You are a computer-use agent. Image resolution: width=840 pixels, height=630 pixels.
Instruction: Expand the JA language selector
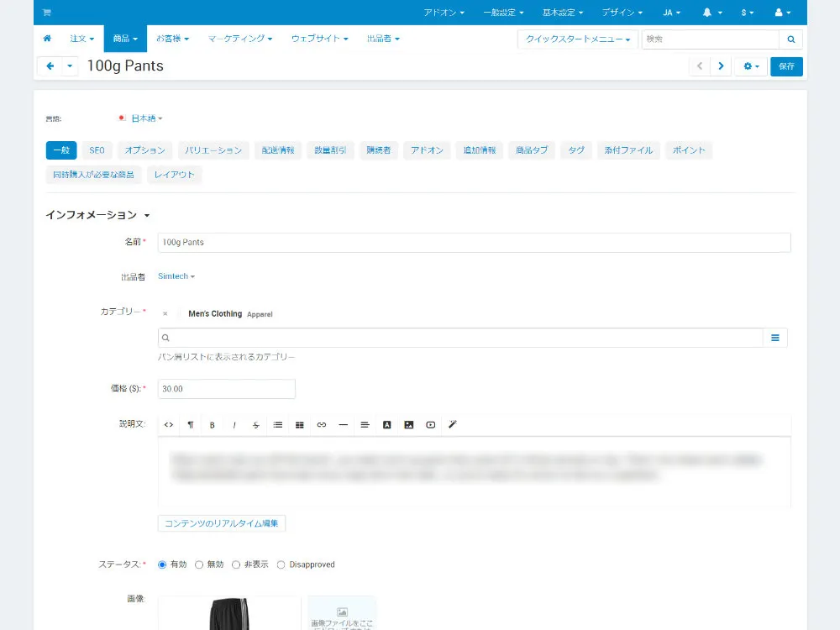click(x=670, y=12)
